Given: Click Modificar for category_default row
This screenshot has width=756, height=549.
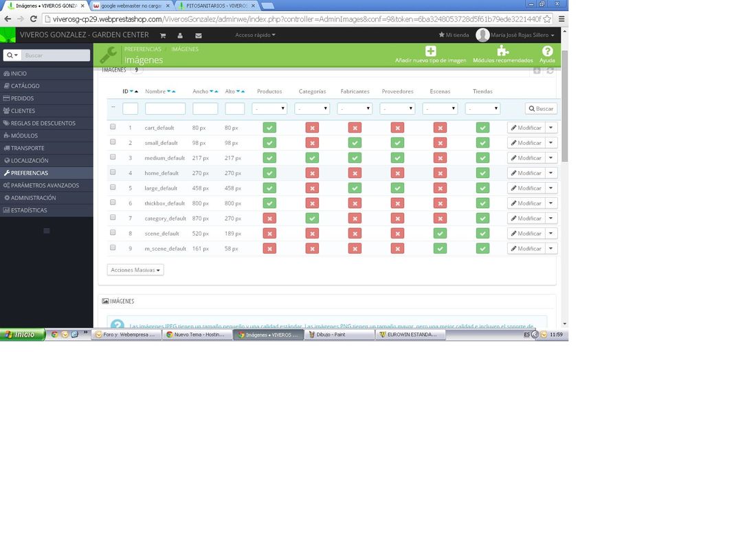Looking at the screenshot, I should pyautogui.click(x=526, y=219).
